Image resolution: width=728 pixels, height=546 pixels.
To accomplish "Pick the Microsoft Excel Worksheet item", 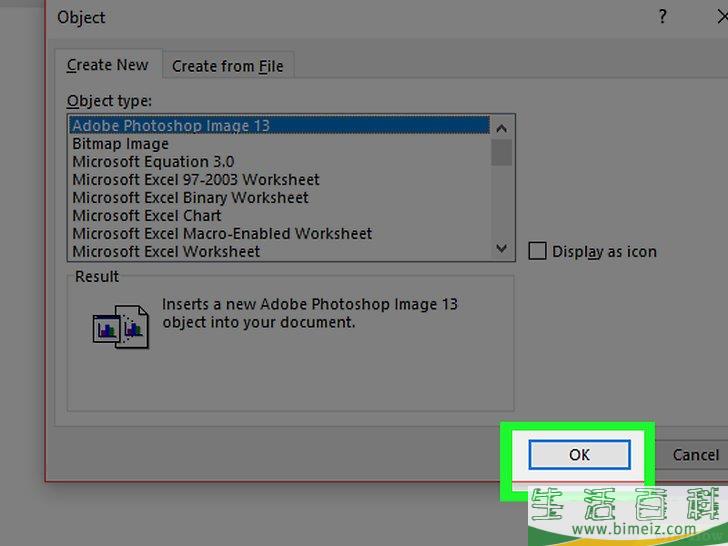I will coord(166,252).
